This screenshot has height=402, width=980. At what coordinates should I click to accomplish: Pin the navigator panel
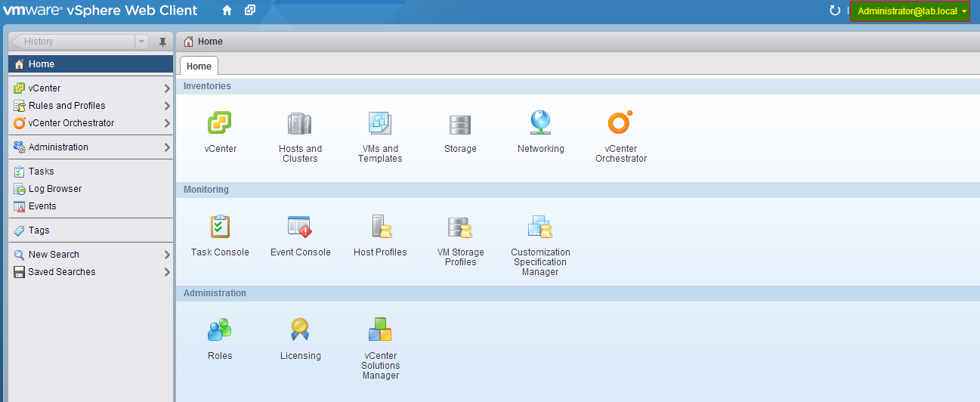(x=162, y=42)
